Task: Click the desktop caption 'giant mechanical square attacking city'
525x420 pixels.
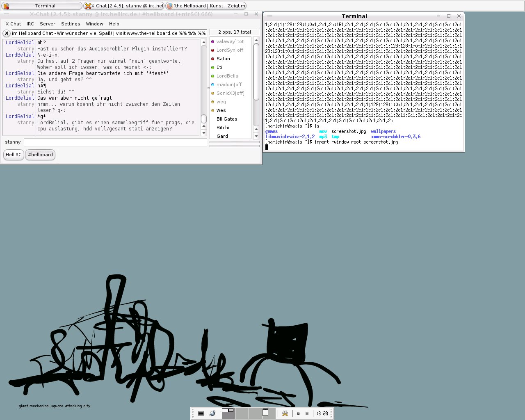Action: [x=55, y=406]
